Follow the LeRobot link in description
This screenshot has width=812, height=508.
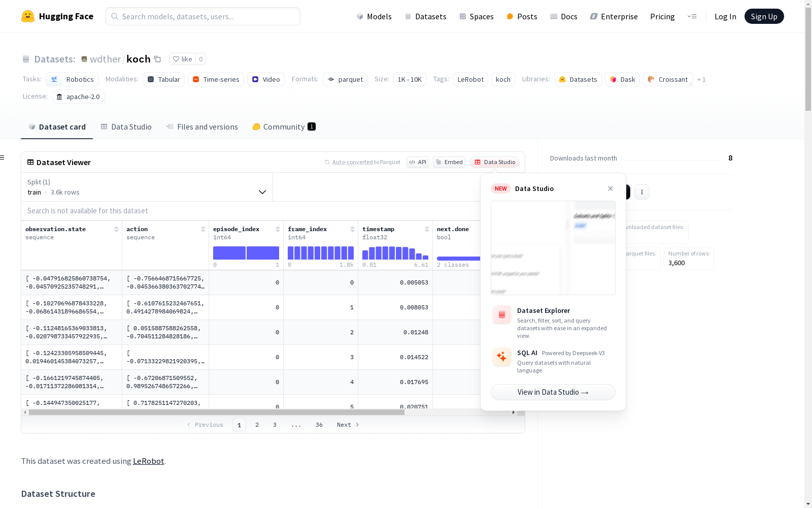coord(148,461)
